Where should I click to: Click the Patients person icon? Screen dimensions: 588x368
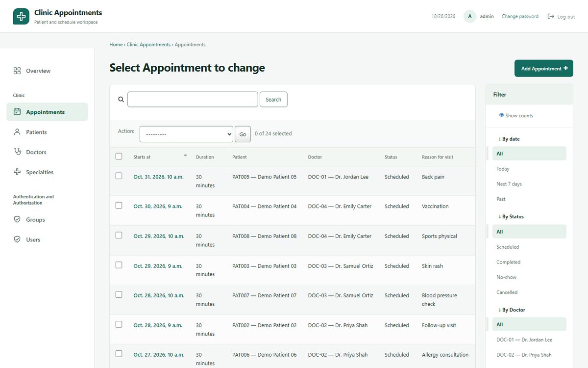point(17,132)
